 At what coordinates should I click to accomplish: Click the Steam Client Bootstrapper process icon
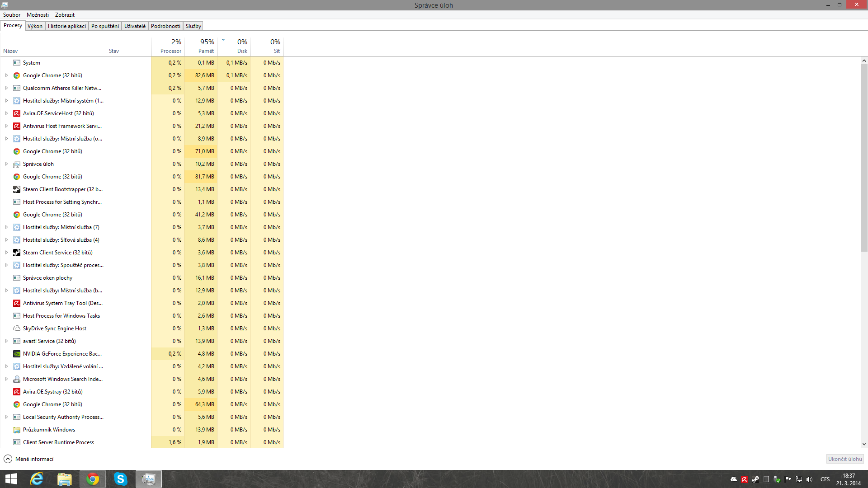tap(17, 189)
